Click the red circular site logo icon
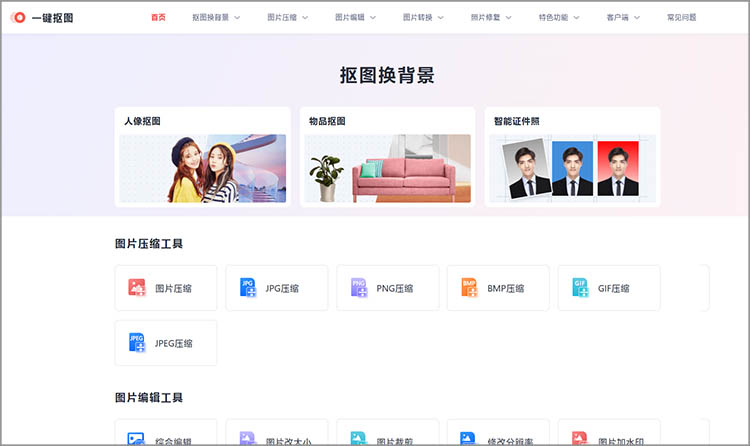The image size is (750, 446). (18, 18)
